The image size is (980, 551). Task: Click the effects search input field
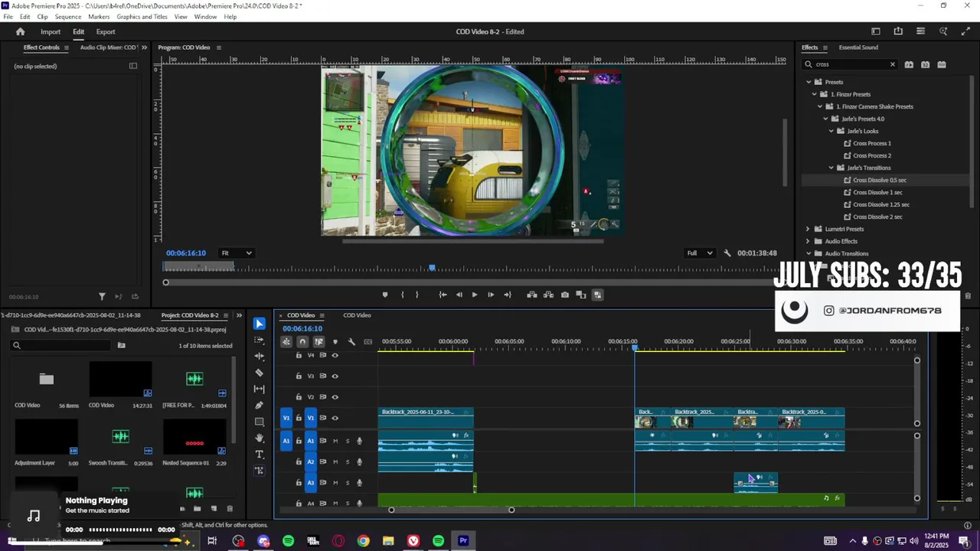coord(850,64)
